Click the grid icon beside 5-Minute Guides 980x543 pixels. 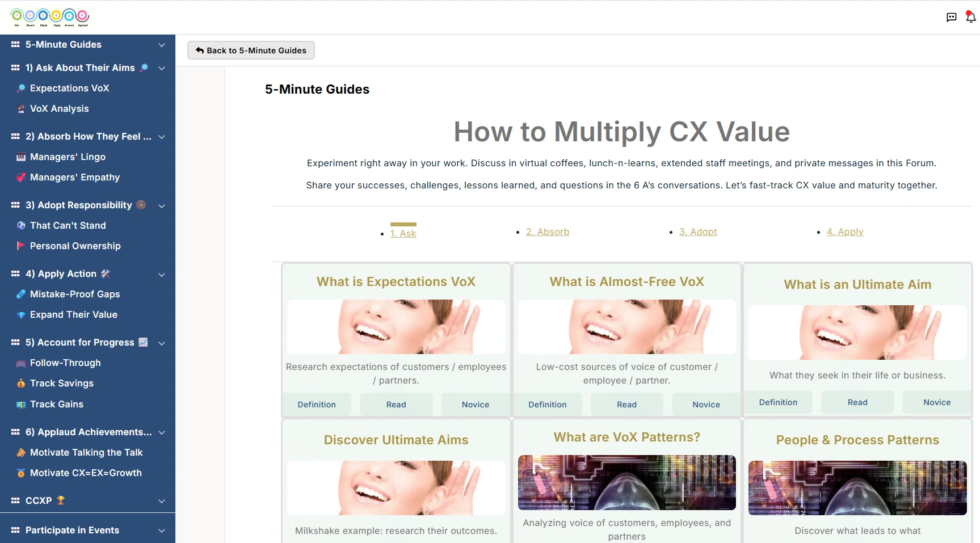[14, 44]
